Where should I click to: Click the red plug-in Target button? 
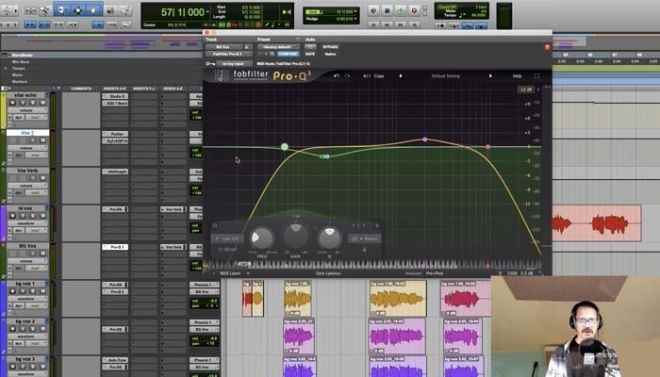[x=547, y=47]
